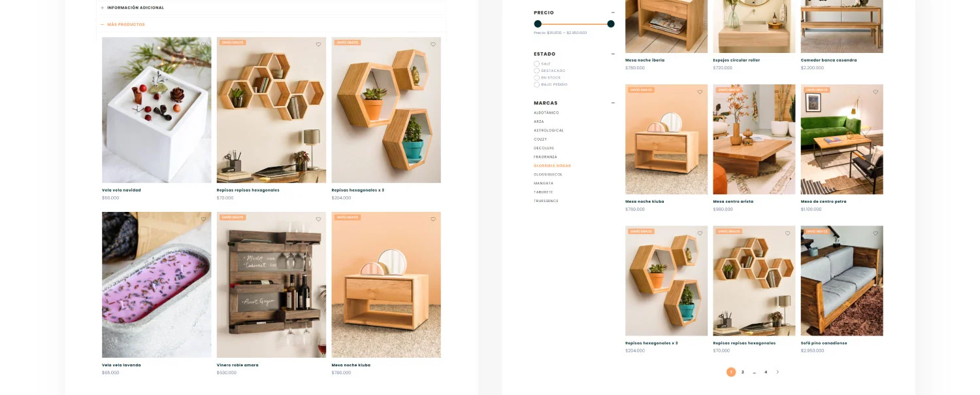Image resolution: width=980 pixels, height=395 pixels.
Task: Jump to page 4 of results
Action: click(x=766, y=372)
